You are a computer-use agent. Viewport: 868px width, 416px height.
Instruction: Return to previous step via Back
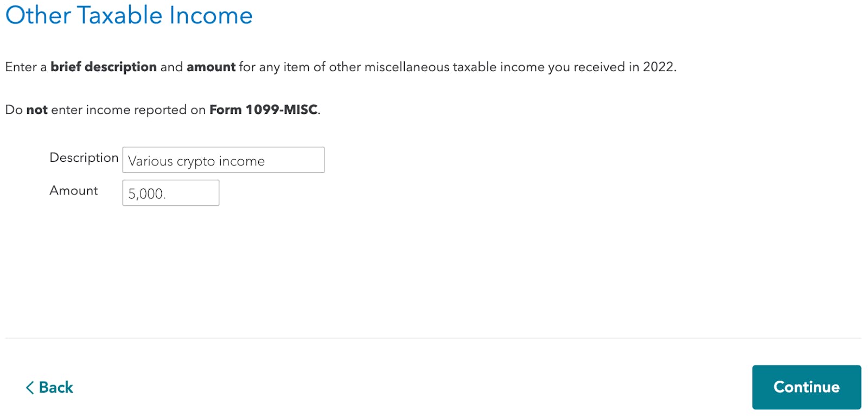(x=54, y=387)
